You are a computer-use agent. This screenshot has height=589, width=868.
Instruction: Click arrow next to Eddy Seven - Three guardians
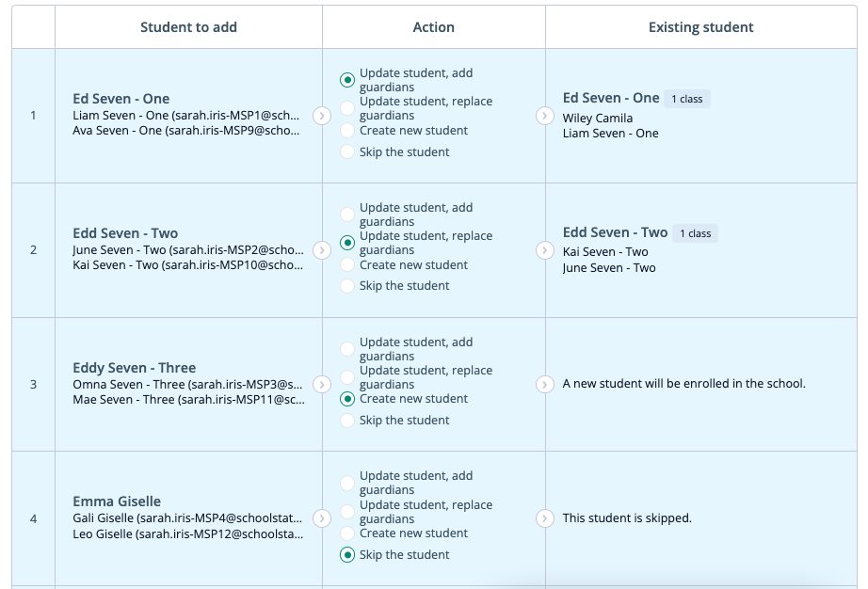[322, 384]
